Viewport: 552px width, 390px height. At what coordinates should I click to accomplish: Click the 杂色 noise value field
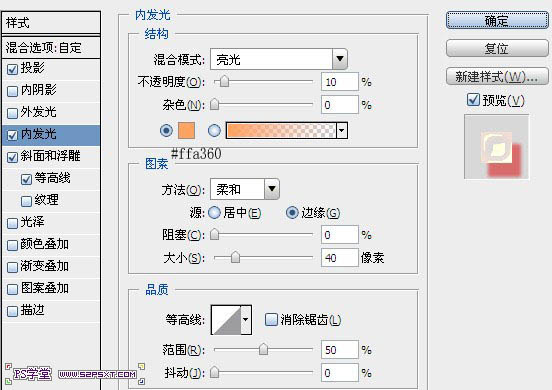click(340, 105)
